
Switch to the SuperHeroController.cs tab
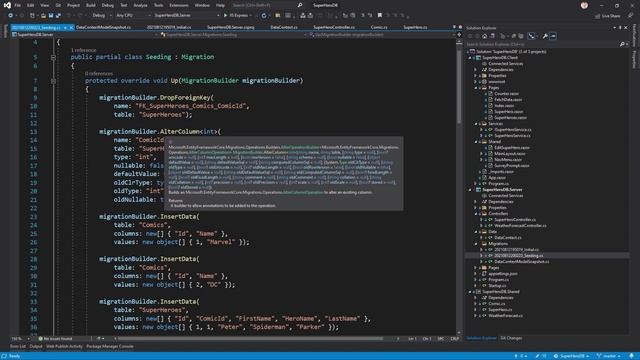(x=334, y=27)
